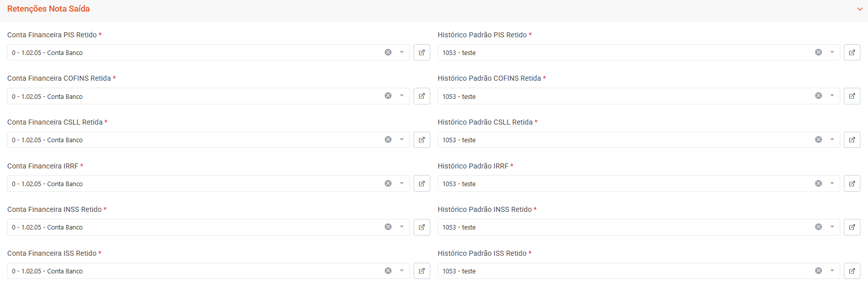Image resolution: width=868 pixels, height=285 pixels.
Task: Clear the Histórico Padrão COFINS Retida selection
Action: pyautogui.click(x=819, y=96)
